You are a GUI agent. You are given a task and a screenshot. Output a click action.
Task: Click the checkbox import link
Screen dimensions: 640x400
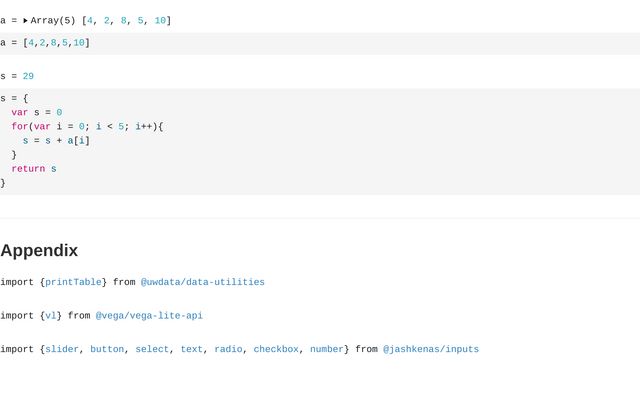pos(275,350)
